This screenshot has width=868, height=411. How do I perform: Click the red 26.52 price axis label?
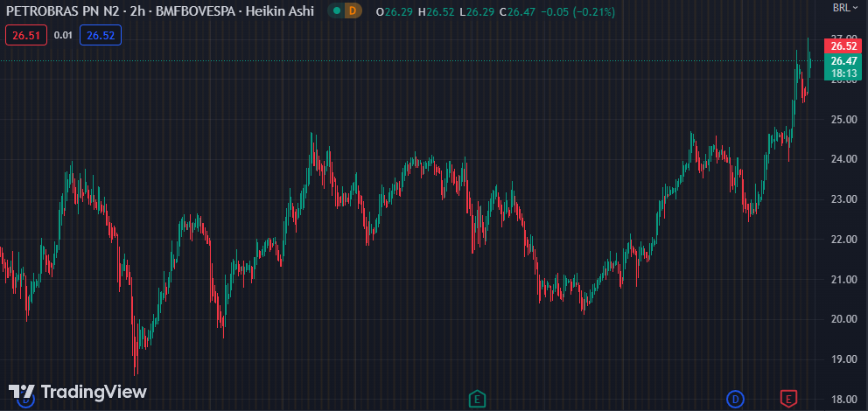click(843, 46)
